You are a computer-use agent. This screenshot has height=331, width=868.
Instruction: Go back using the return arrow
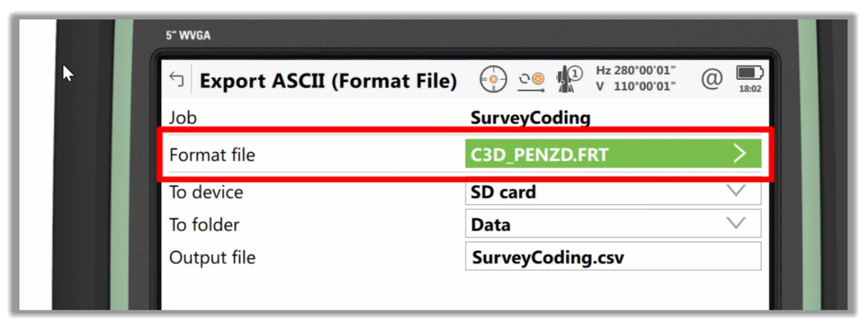[x=177, y=80]
